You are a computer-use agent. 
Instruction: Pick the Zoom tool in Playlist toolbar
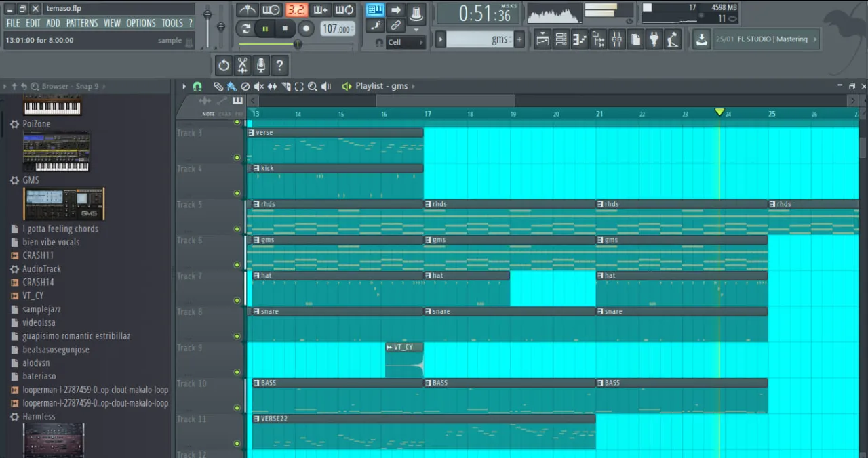[313, 86]
